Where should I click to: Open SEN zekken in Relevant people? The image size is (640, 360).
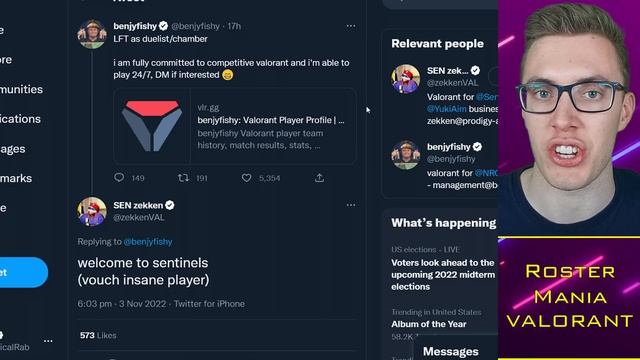pos(447,71)
